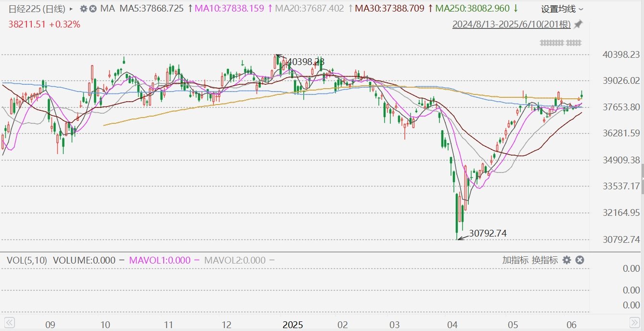Click the 40398.23 price axis label at right

point(621,54)
